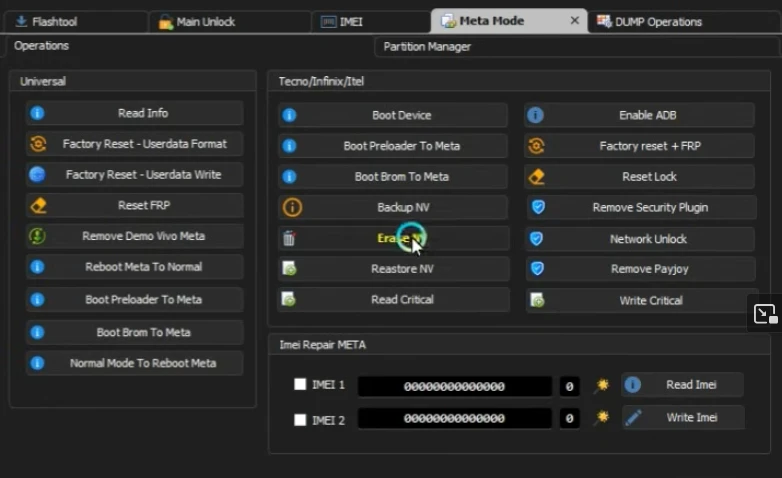Switch to Operations sub-tab
This screenshot has height=478, width=782.
click(x=41, y=46)
